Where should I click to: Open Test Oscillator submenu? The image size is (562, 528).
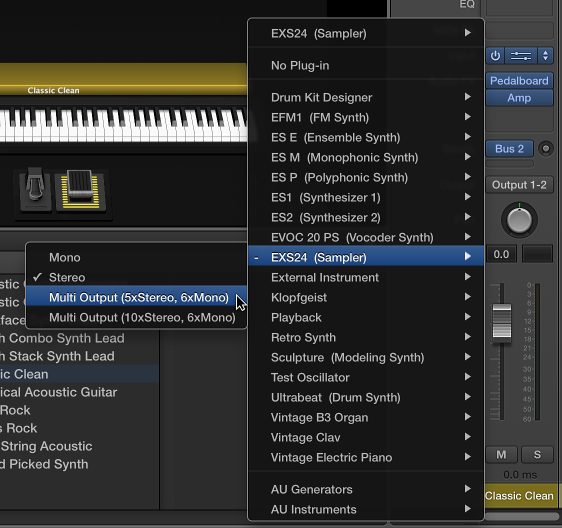coord(366,377)
